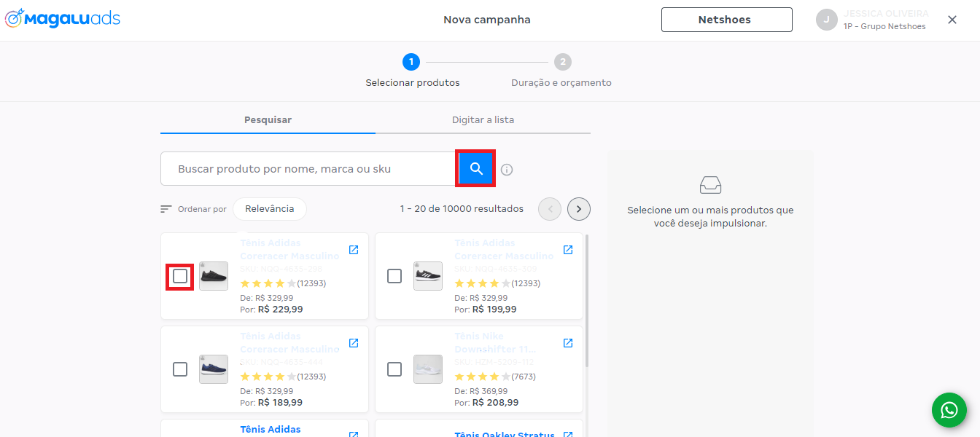
Task: Open title link of R$ 199,99 Adidas shoe
Action: (504, 249)
